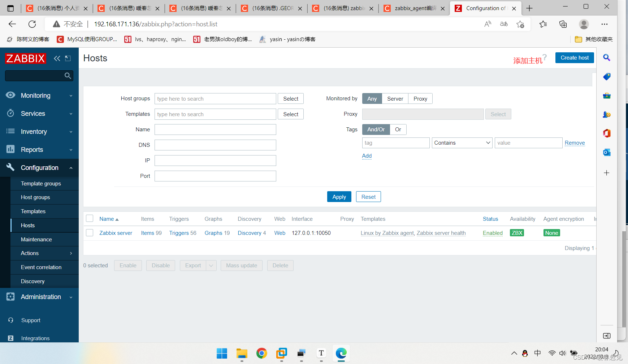Check the Zabbix server row checkbox

[90, 233]
